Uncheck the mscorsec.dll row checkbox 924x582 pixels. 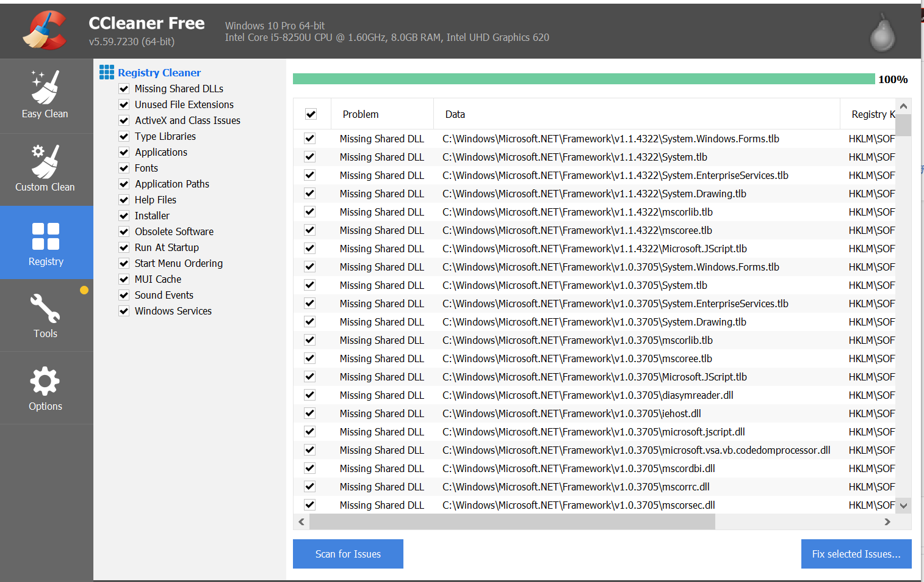pos(310,505)
